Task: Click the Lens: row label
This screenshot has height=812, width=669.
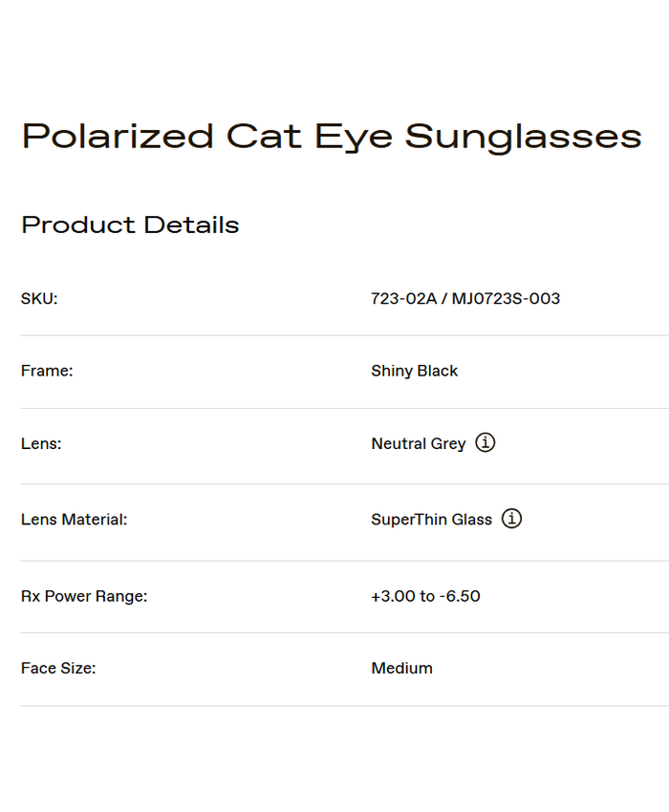Action: pyautogui.click(x=41, y=443)
